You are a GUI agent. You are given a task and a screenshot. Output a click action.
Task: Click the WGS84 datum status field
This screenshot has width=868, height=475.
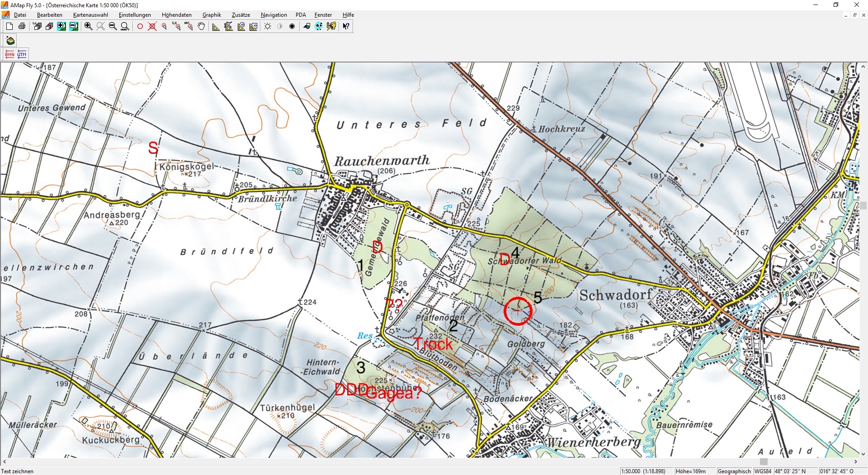tap(763, 471)
